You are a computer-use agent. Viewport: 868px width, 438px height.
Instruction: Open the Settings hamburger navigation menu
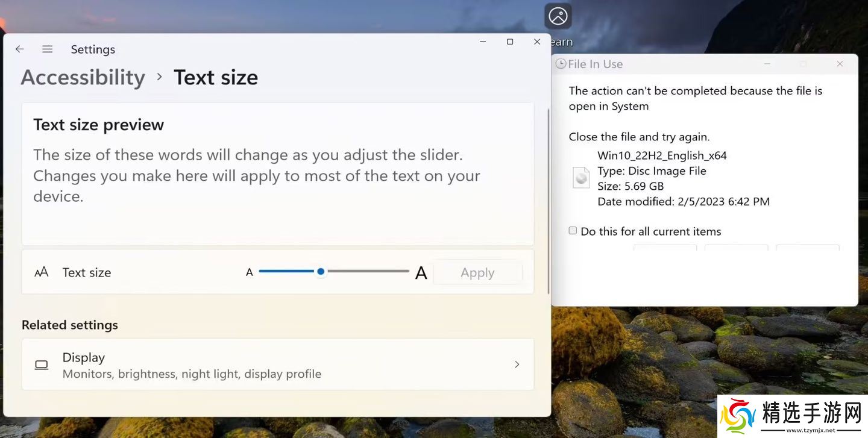tap(47, 49)
